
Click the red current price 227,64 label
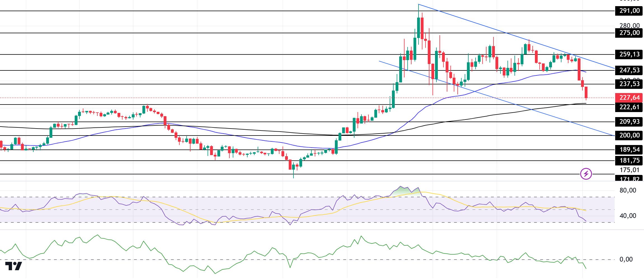tap(629, 98)
